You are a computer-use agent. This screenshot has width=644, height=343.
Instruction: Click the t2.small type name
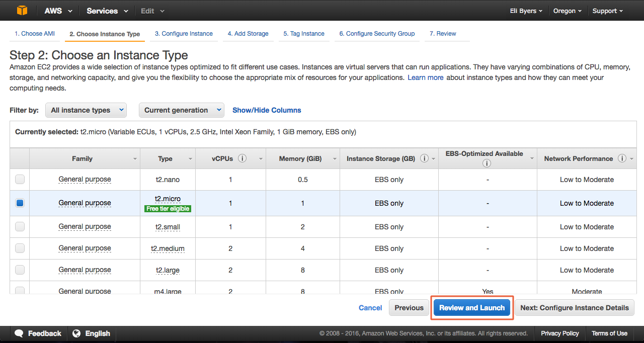click(x=168, y=227)
